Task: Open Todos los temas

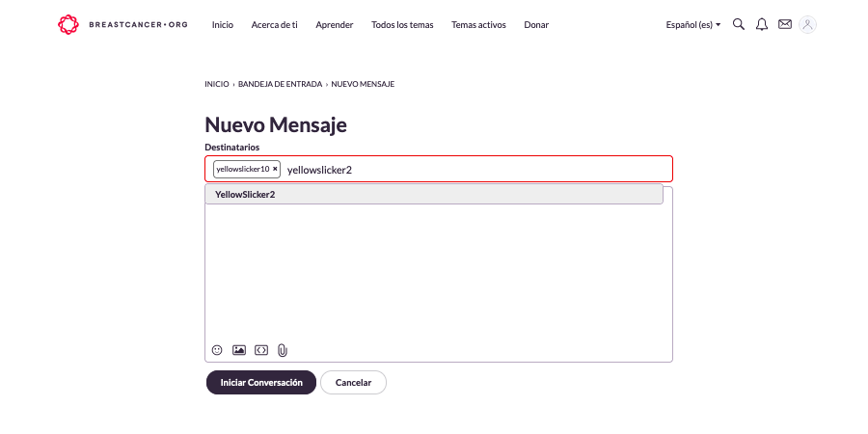Action: 402,25
